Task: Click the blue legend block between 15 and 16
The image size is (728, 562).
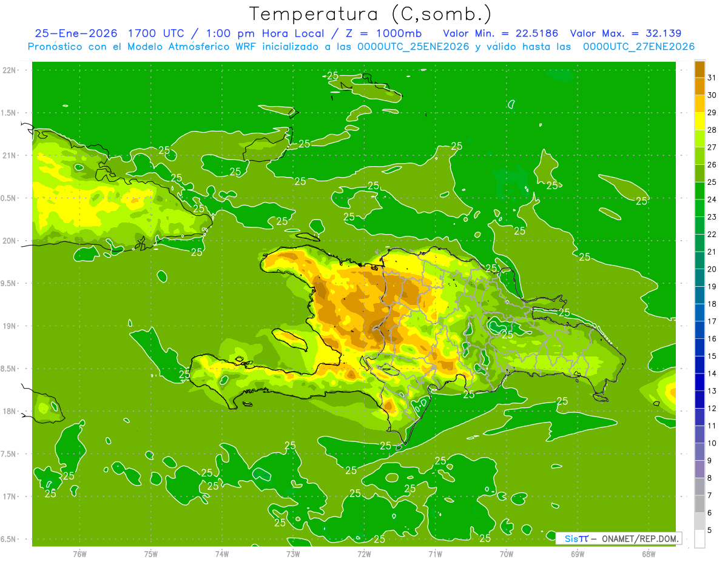Action: (x=699, y=347)
